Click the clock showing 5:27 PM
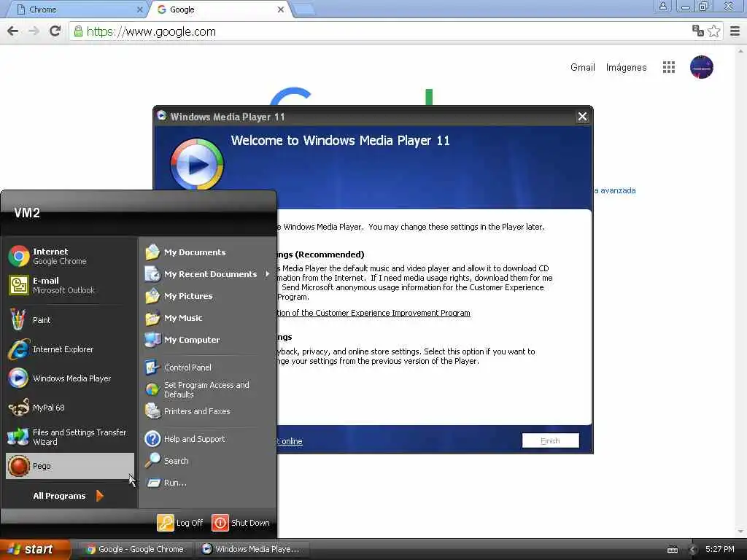The width and height of the screenshot is (747, 560). click(720, 549)
